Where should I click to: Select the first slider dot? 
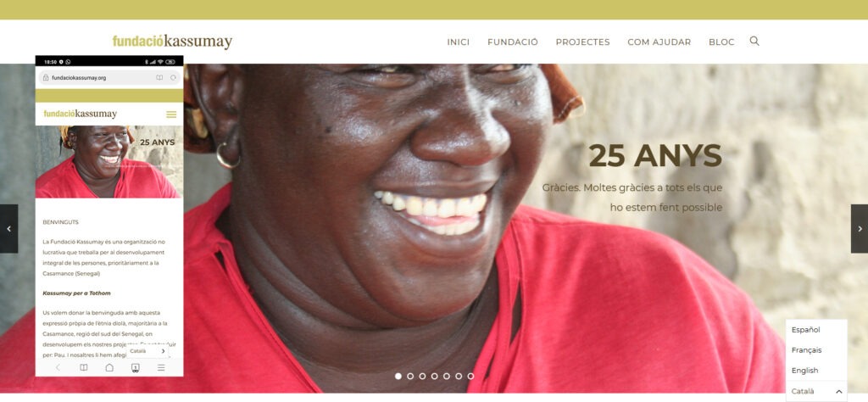(398, 376)
